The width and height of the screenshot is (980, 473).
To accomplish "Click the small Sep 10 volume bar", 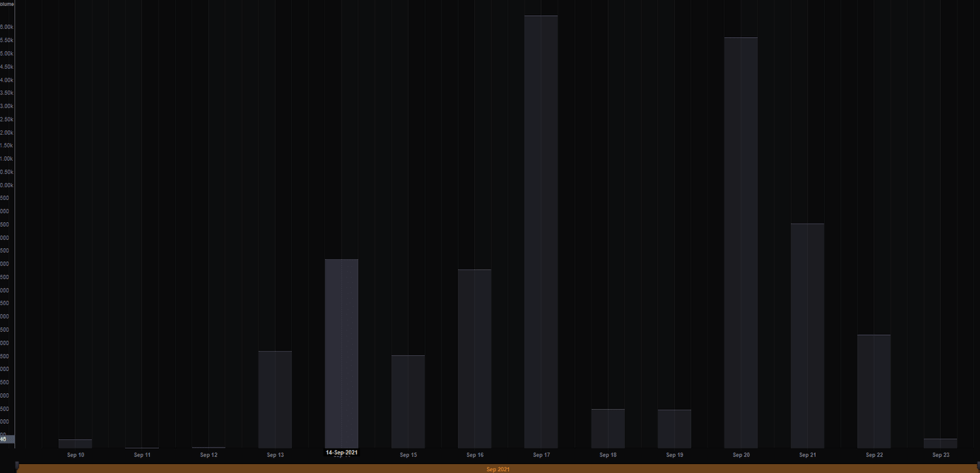I will pos(75,444).
